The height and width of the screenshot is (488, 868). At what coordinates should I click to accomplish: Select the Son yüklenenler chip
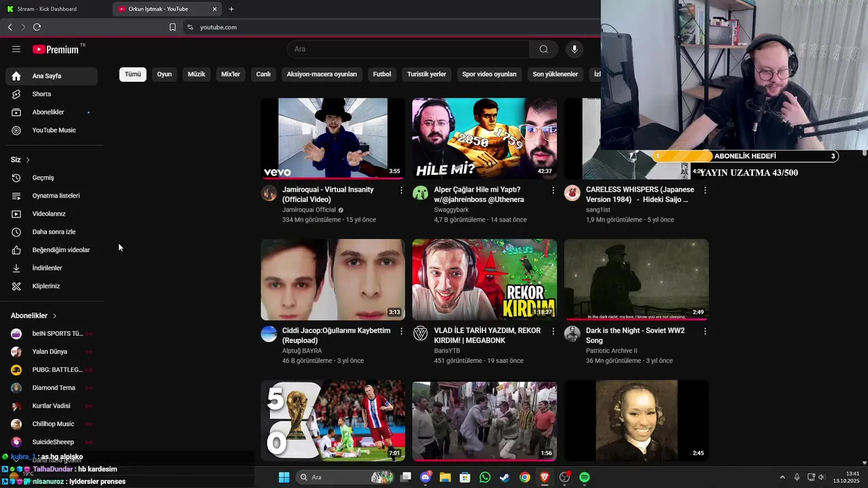pos(555,75)
